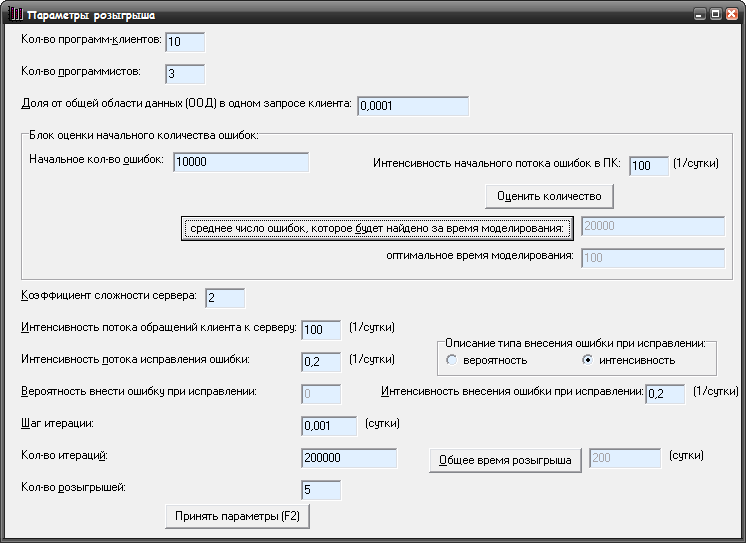Edit the ООД share field with 0,0001
Screen dimensions: 746x543
pos(413,106)
